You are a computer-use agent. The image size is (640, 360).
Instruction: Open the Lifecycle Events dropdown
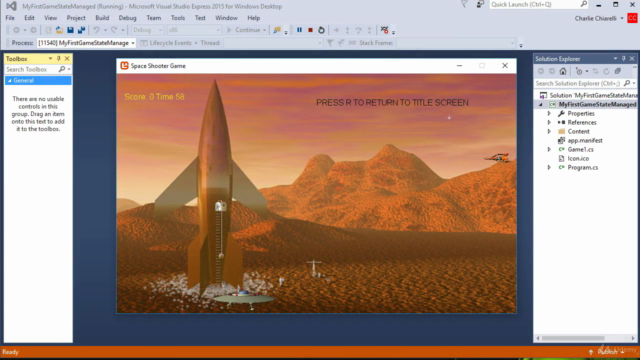[196, 43]
